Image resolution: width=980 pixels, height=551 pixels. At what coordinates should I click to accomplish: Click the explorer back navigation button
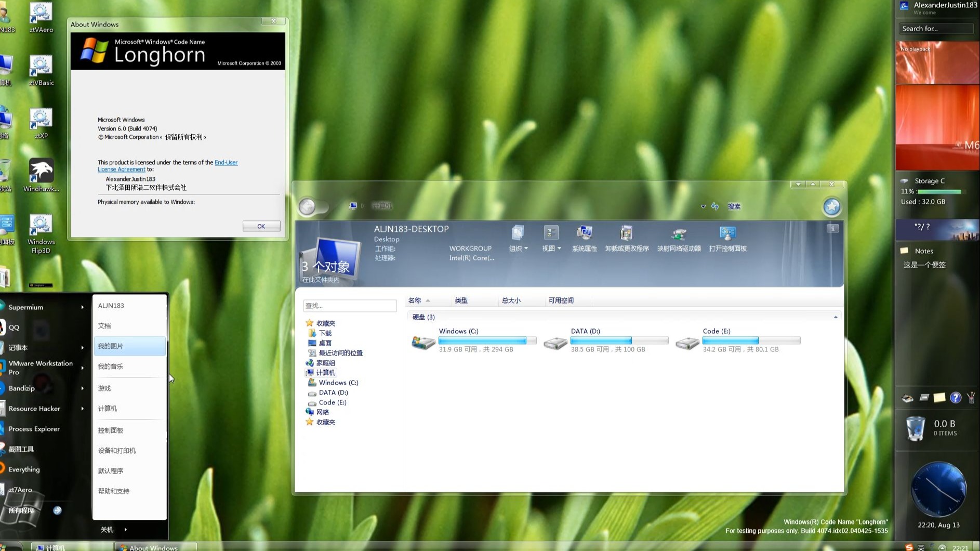coord(307,206)
